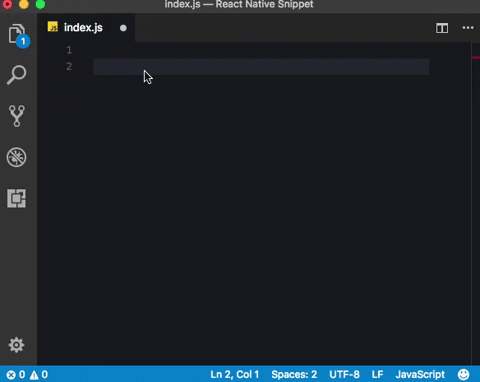Click the warnings count in status bar
Viewport: 480px width, 382px height.
[x=39, y=375]
